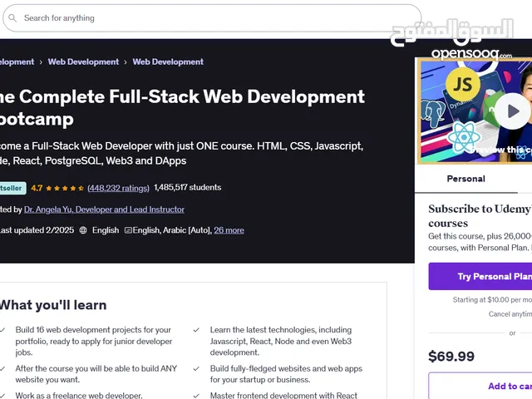Open Dr. Angela Yu instructor profile
Screen dimensions: 532x399
[x=104, y=209]
